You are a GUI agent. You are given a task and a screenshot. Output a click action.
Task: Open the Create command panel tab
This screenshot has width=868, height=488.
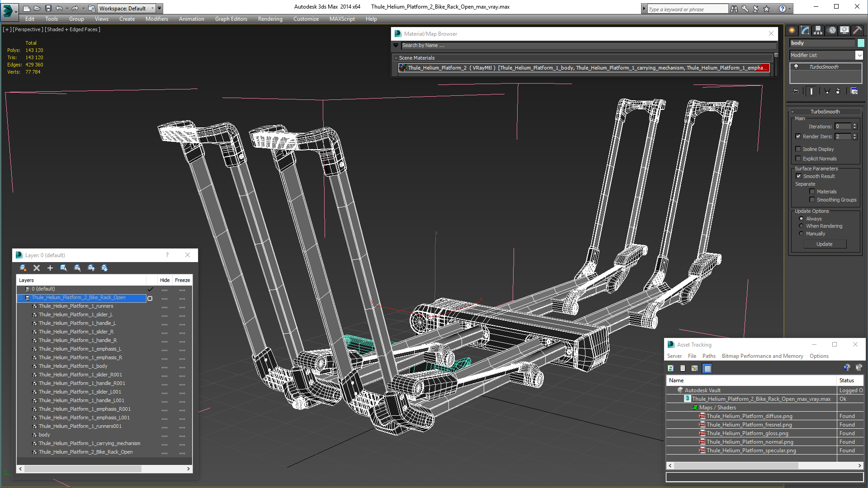792,30
